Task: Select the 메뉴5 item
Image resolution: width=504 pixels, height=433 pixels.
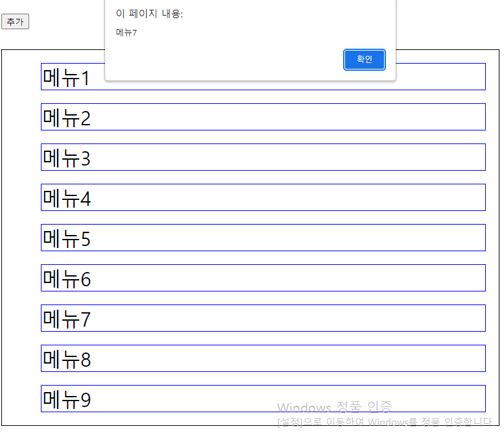Action: pos(263,238)
